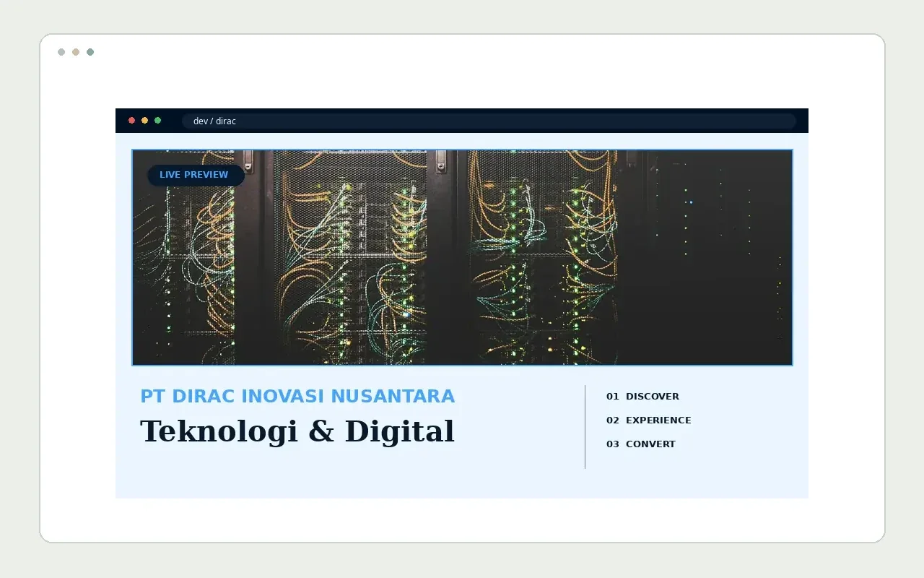The height and width of the screenshot is (578, 924).
Task: Select the 02 EXPERIENCE step
Action: (x=648, y=420)
